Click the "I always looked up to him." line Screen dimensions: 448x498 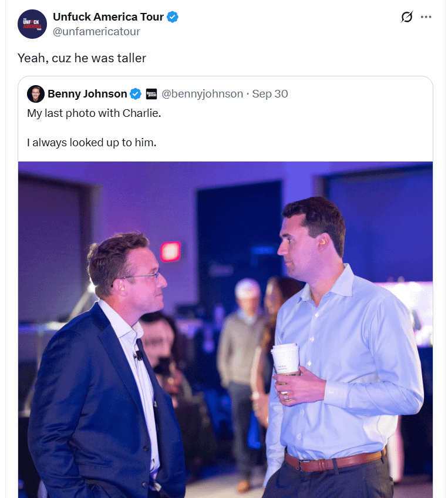click(92, 142)
